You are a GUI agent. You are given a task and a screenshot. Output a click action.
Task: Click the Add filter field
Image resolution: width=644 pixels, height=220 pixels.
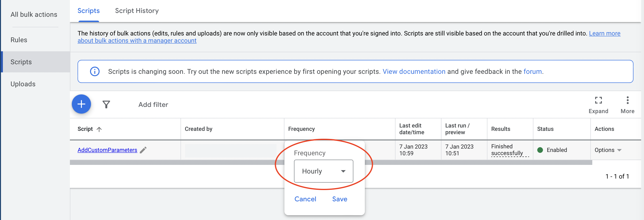pyautogui.click(x=153, y=105)
